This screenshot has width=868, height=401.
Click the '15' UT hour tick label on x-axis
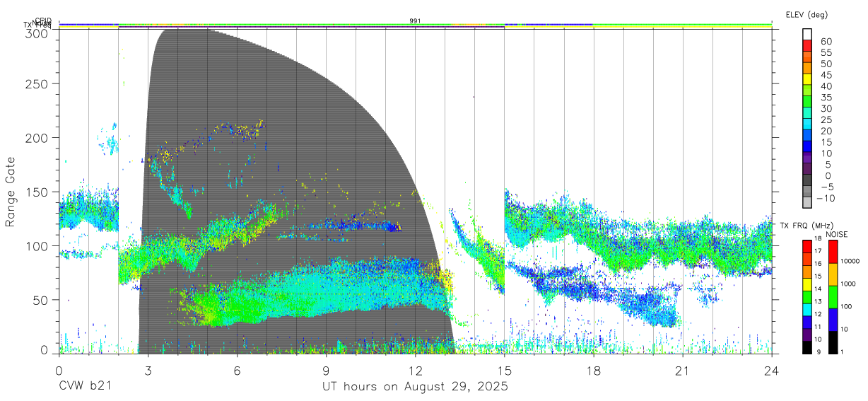pyautogui.click(x=505, y=370)
